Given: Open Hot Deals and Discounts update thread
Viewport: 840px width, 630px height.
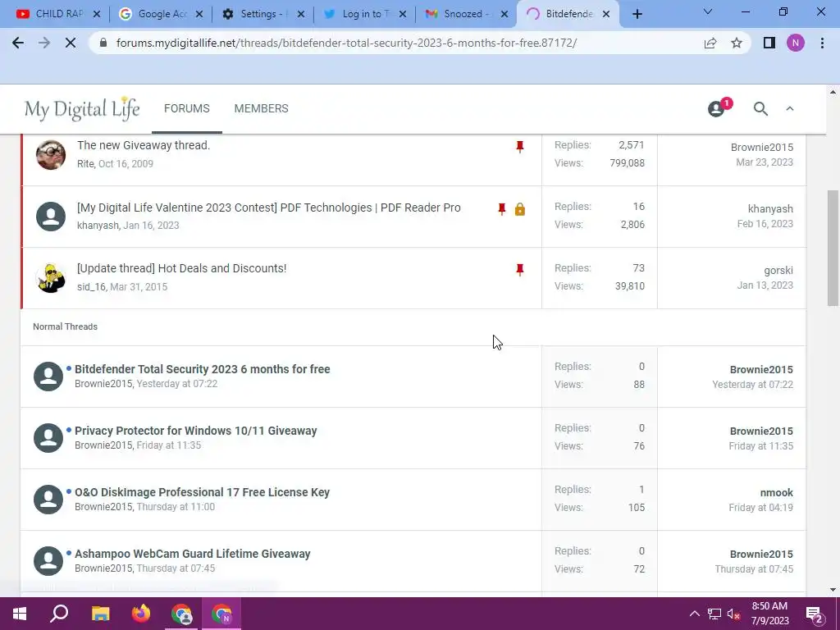Looking at the screenshot, I should point(181,268).
